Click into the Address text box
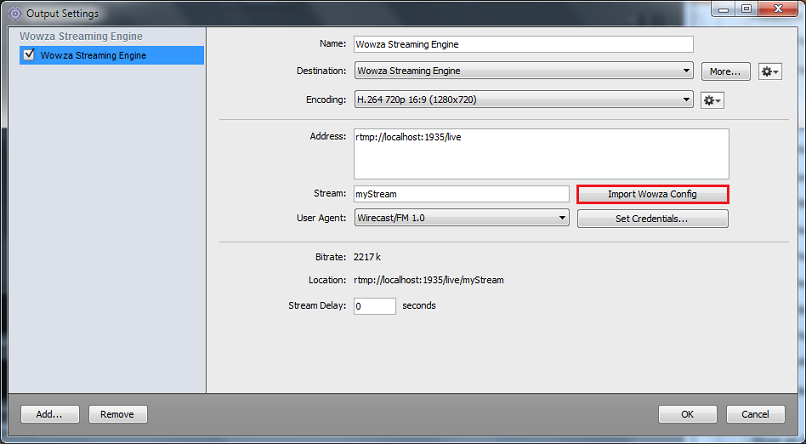The image size is (806, 444). pyautogui.click(x=540, y=153)
